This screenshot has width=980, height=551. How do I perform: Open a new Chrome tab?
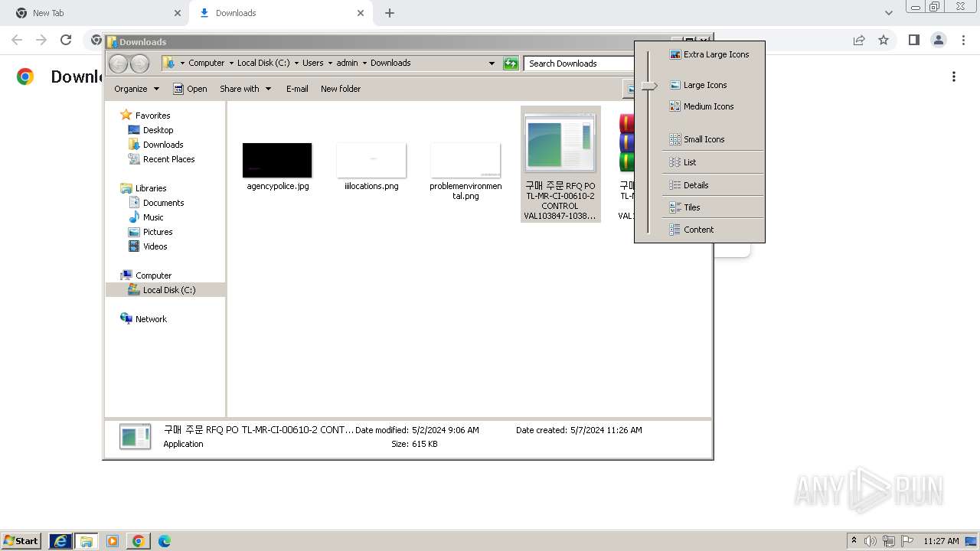click(x=390, y=13)
